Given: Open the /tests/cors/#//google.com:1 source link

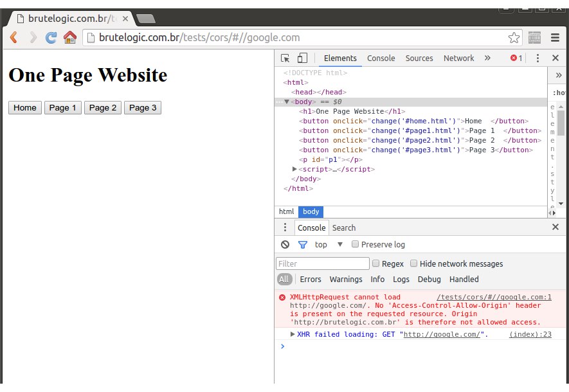Looking at the screenshot, I should tap(494, 298).
